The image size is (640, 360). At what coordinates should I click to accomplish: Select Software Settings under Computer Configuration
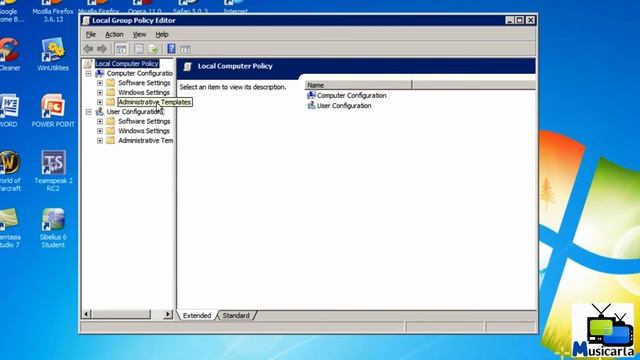pyautogui.click(x=144, y=83)
